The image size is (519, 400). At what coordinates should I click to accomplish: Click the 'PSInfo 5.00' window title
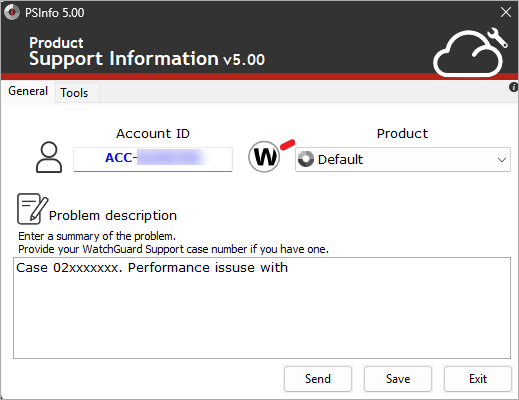tap(55, 13)
